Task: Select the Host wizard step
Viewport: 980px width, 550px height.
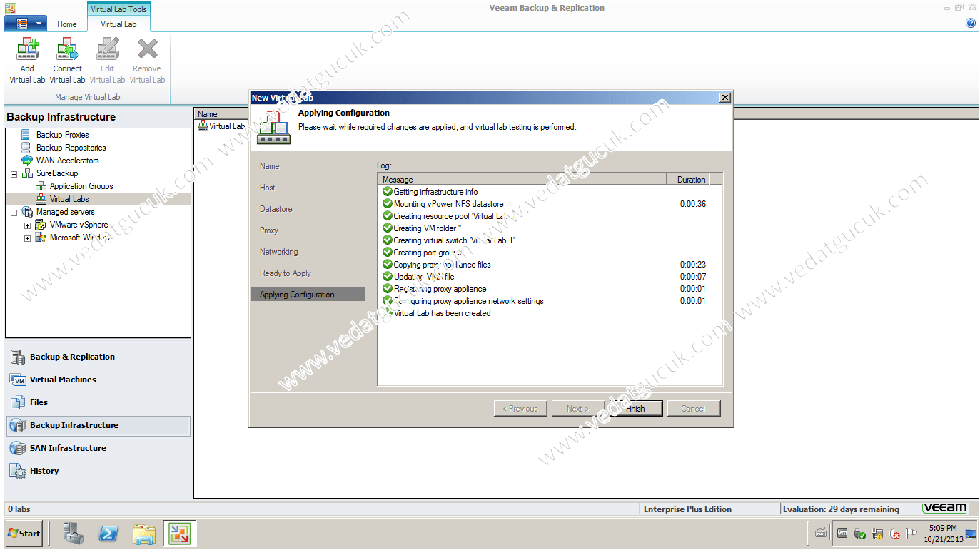Action: click(x=268, y=188)
